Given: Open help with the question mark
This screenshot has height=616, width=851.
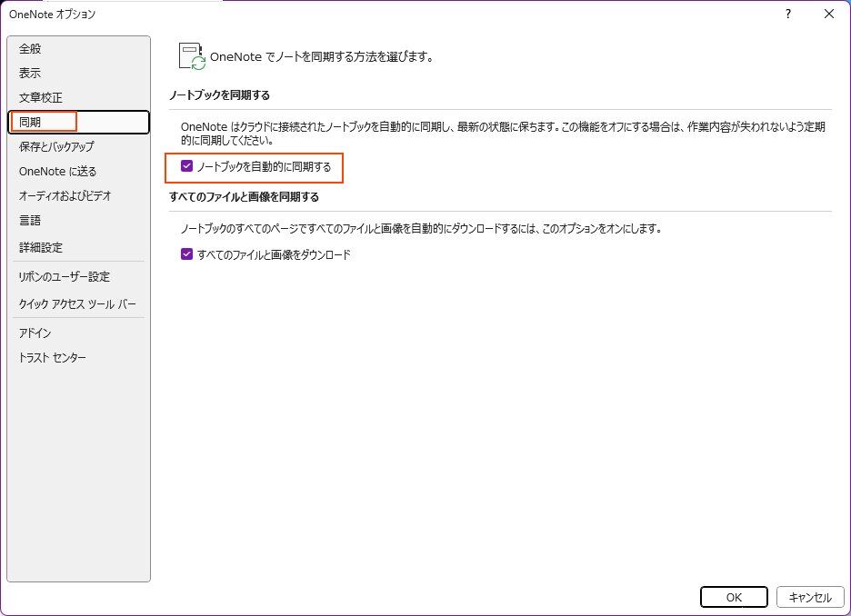Looking at the screenshot, I should (x=788, y=15).
